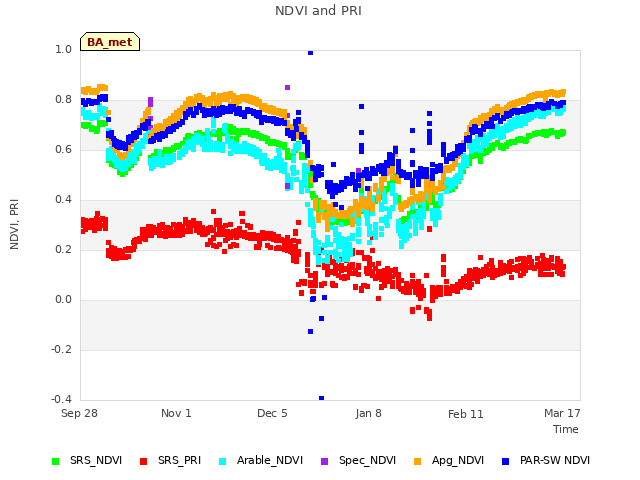Click the blue outlier point at 1.0
Viewport: 640px width, 480px height.
[x=310, y=52]
